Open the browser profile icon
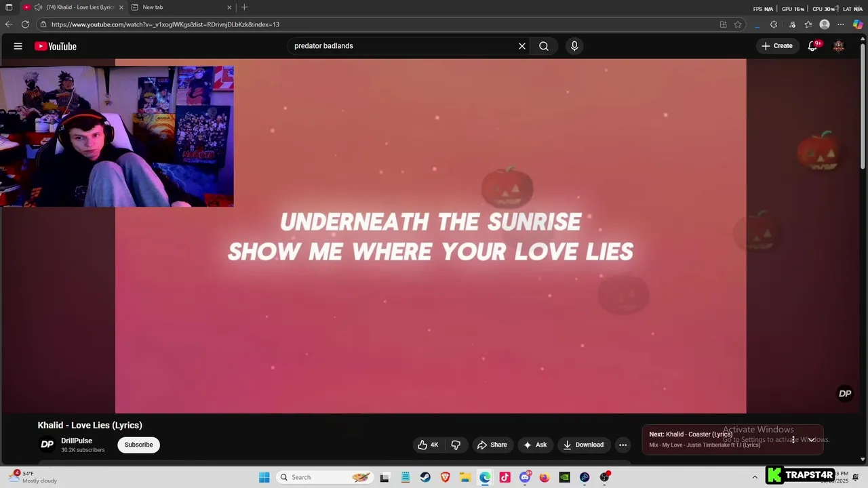The image size is (868, 488). (825, 24)
